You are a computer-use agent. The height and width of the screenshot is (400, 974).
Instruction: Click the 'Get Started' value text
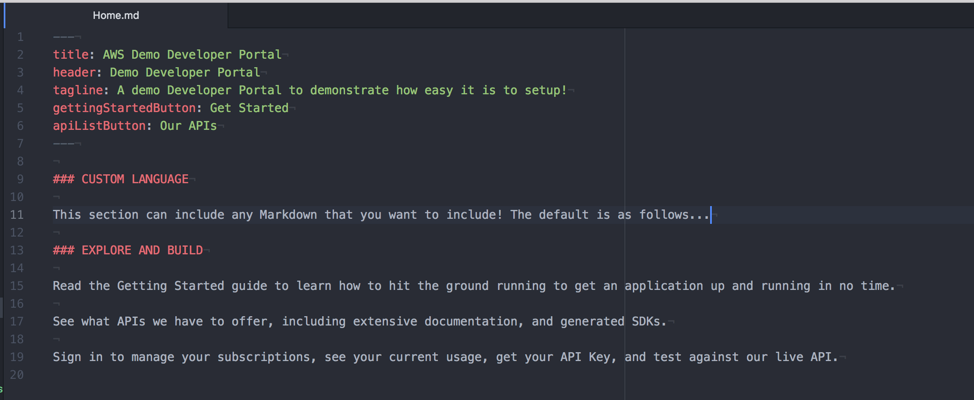pos(249,108)
